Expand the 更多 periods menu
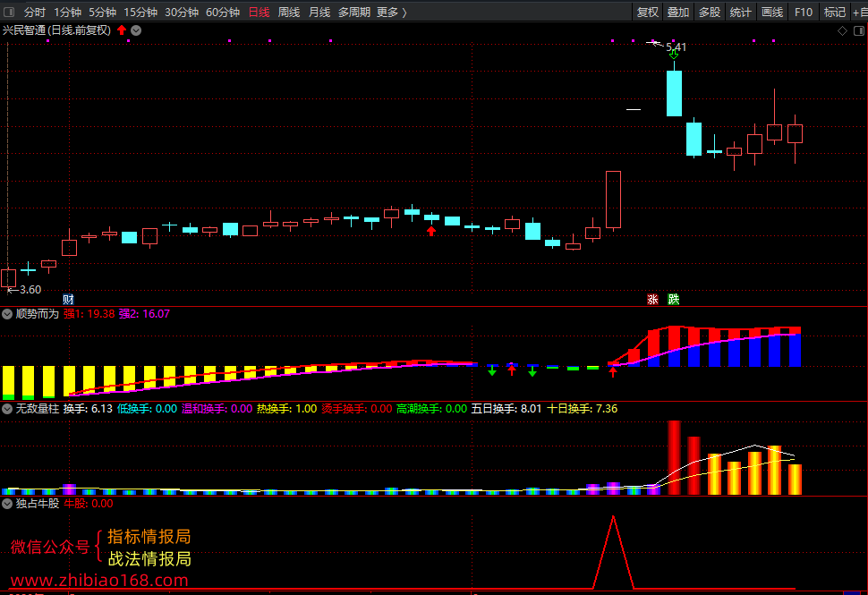This screenshot has width=868, height=595. pyautogui.click(x=391, y=13)
